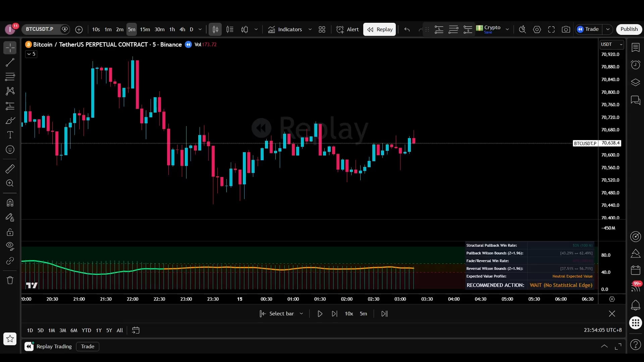Step replay forward one bar
The image size is (644, 362).
(x=334, y=314)
